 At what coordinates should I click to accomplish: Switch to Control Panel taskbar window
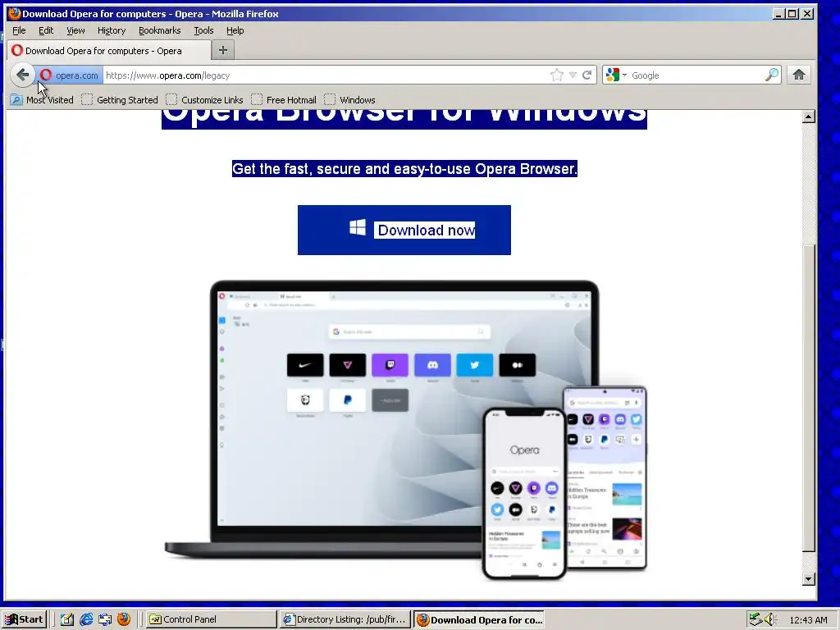[212, 619]
